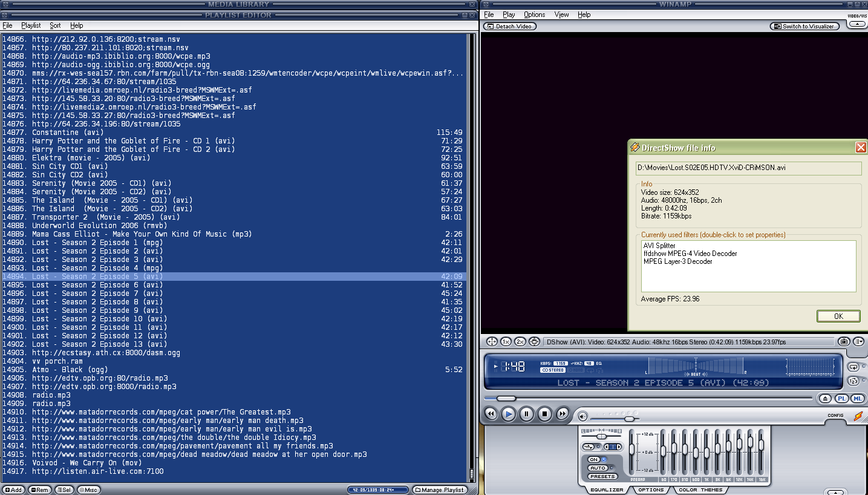This screenshot has height=495, width=868.
Task: Click the volume slider handle
Action: [629, 419]
